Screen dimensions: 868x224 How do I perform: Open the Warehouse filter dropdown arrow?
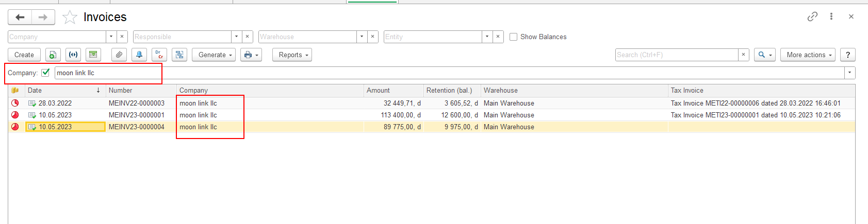pyautogui.click(x=362, y=37)
